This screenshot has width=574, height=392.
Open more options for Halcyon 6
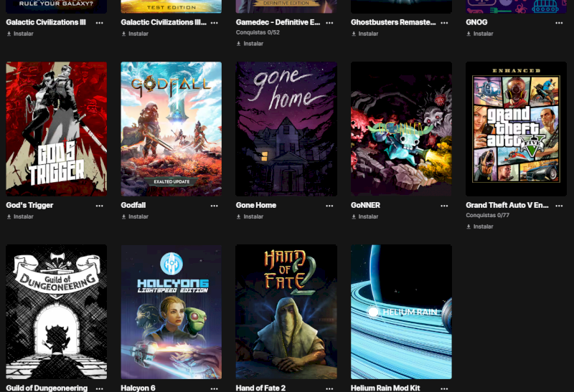[214, 388]
